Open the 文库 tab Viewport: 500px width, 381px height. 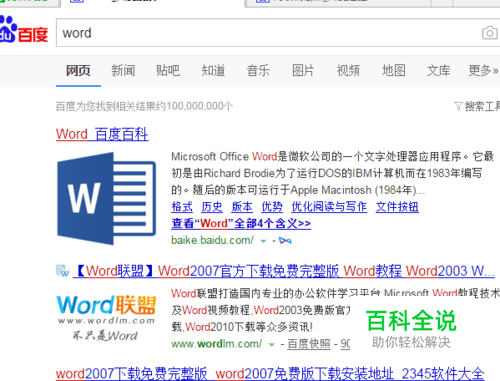pos(439,71)
